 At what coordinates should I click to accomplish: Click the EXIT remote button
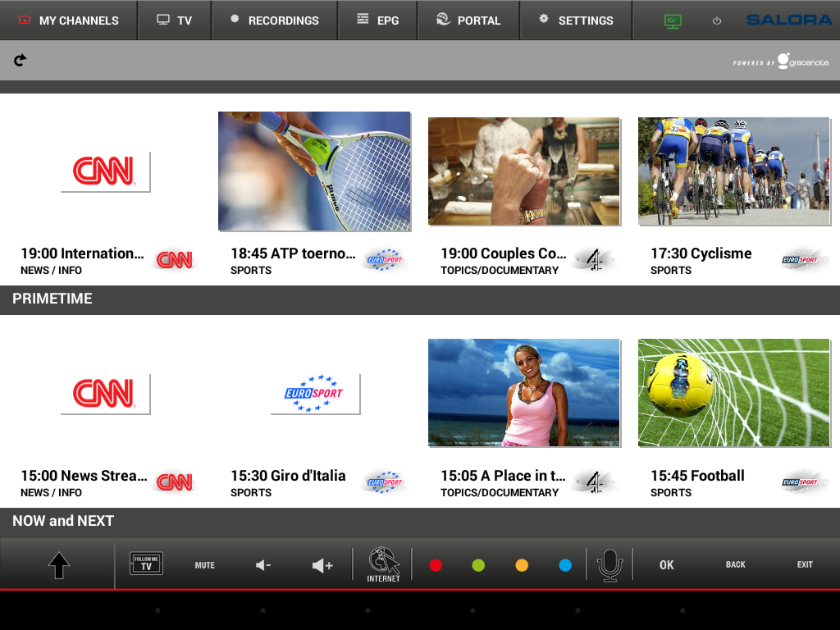coord(805,564)
